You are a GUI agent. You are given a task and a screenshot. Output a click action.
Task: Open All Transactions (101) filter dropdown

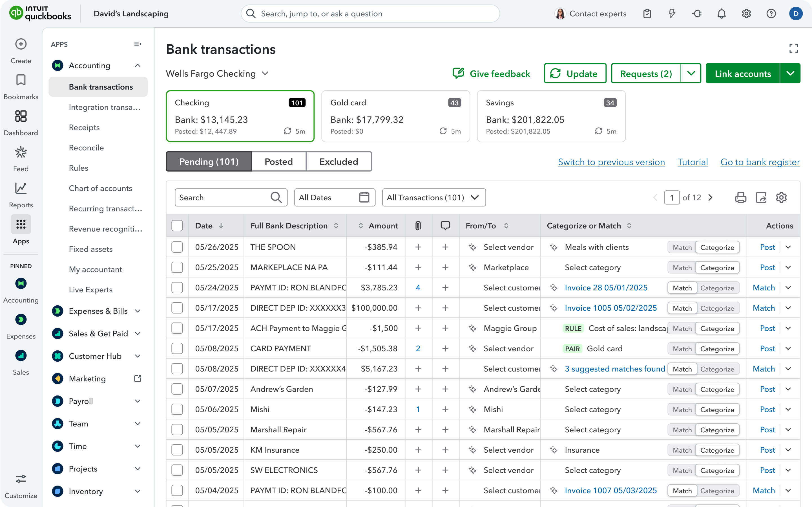coord(433,197)
